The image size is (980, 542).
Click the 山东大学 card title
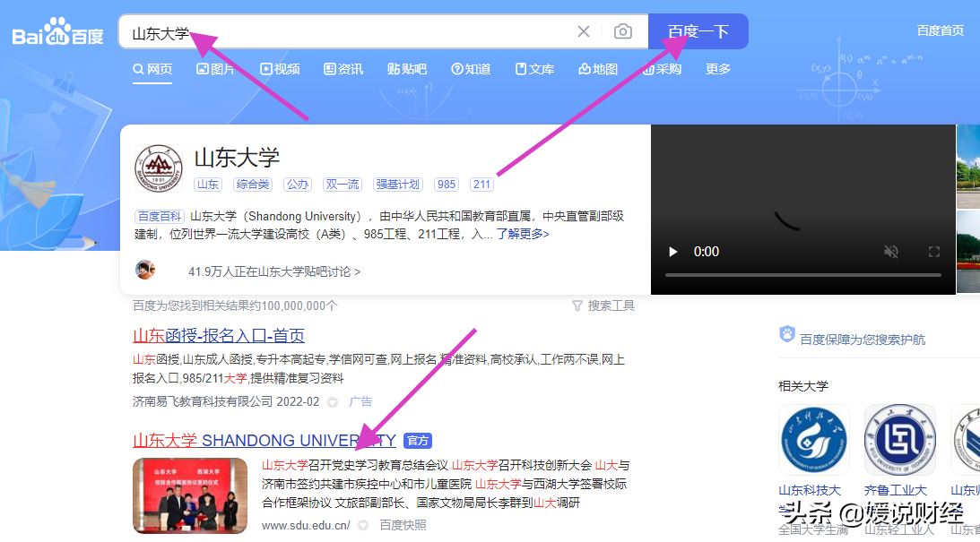pos(237,158)
